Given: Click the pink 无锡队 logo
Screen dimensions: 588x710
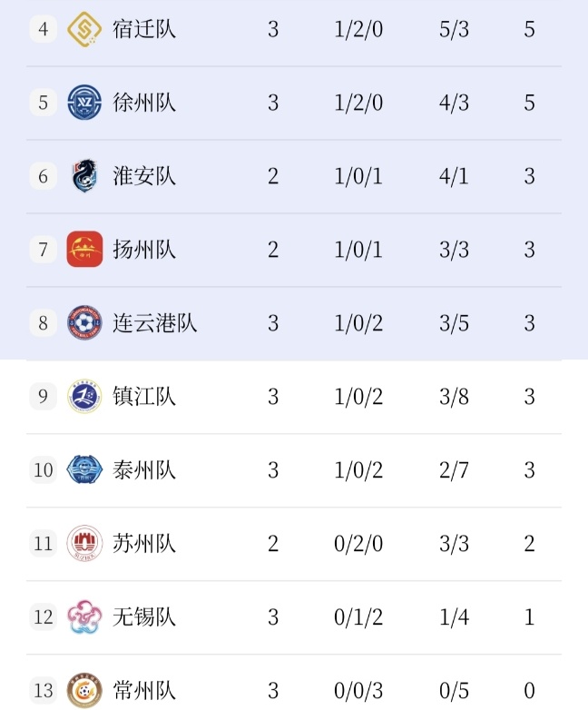Looking at the screenshot, I should click(x=84, y=617).
